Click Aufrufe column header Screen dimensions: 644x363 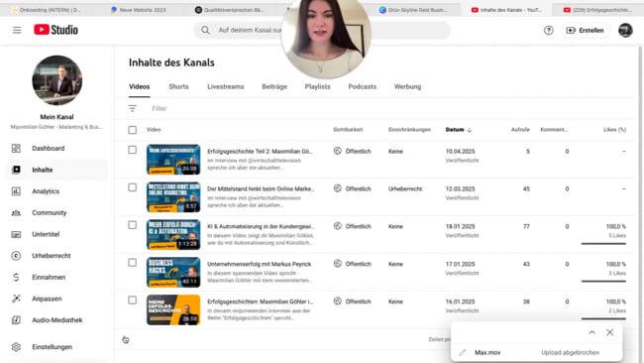[520, 130]
